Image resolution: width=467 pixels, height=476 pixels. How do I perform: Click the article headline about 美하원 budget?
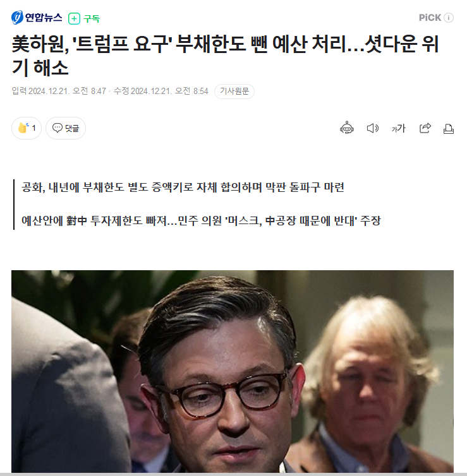(x=225, y=56)
